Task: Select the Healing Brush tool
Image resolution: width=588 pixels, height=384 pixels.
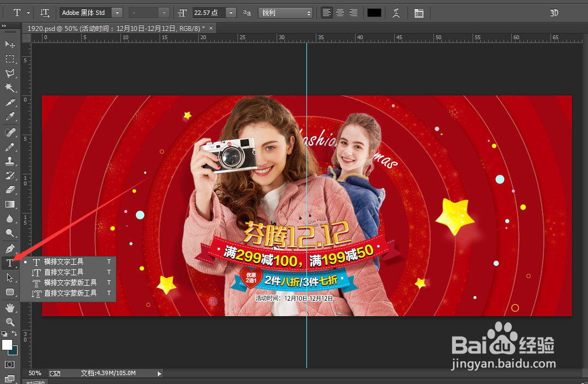Action: pos(10,132)
